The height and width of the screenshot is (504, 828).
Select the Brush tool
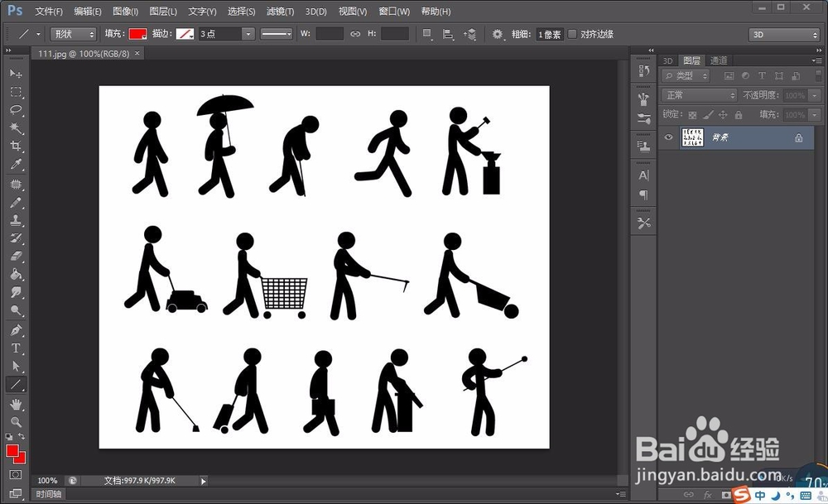(x=16, y=203)
